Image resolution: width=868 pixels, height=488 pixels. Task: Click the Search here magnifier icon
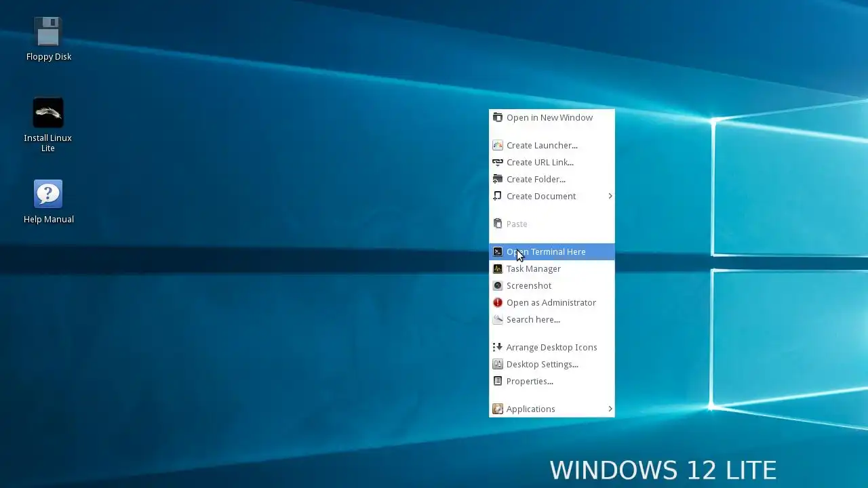point(498,319)
